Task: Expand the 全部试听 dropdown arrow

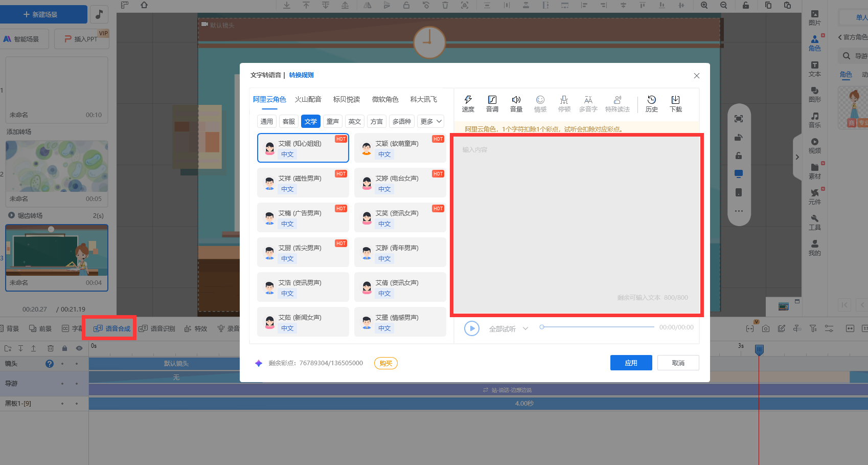Action: coord(525,328)
